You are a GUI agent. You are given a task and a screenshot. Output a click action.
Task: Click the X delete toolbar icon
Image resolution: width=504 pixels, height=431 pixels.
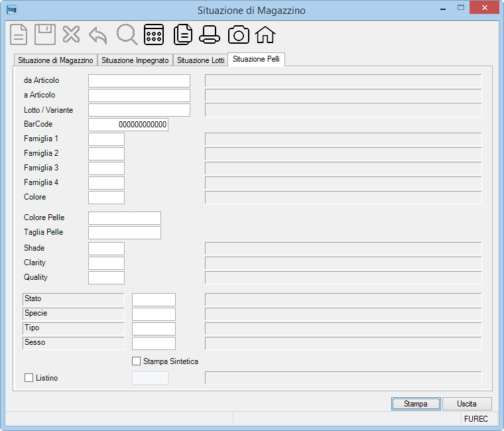[x=71, y=34]
